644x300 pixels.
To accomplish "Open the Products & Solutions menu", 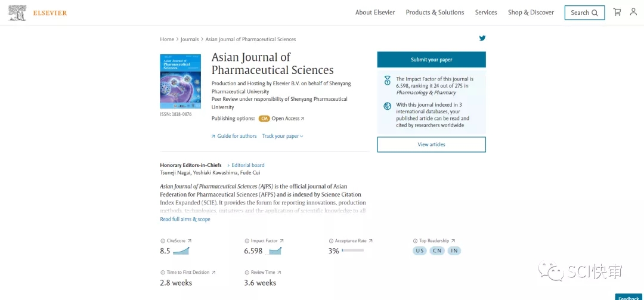I will pyautogui.click(x=435, y=13).
